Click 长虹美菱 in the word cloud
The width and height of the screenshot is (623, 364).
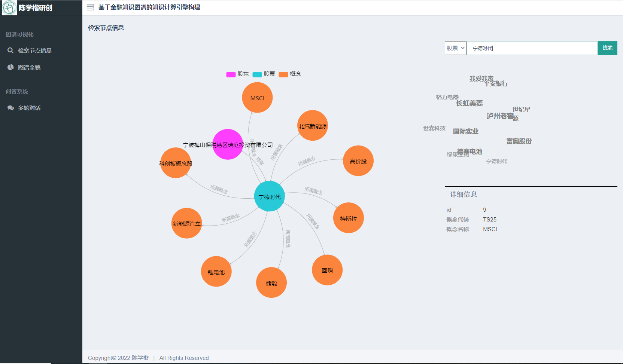pyautogui.click(x=469, y=103)
